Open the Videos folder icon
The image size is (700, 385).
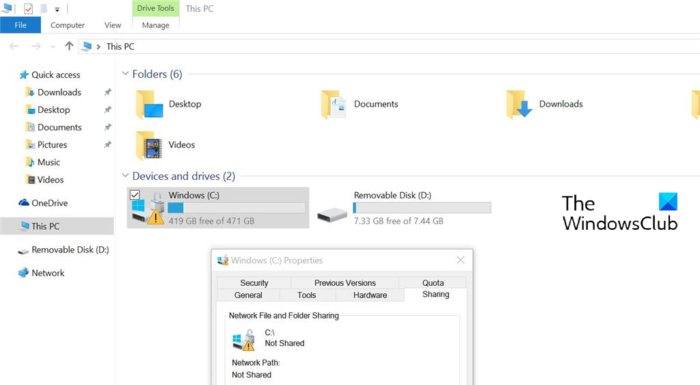click(149, 145)
